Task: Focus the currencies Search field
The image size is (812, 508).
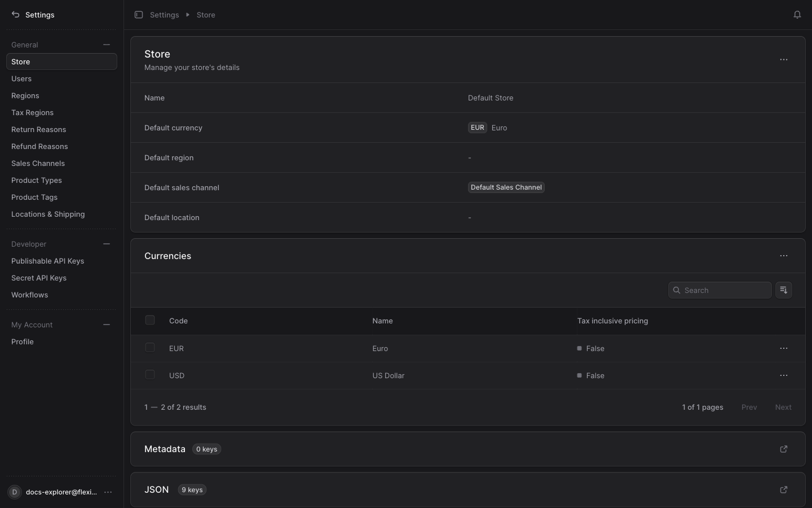Action: pyautogui.click(x=720, y=290)
